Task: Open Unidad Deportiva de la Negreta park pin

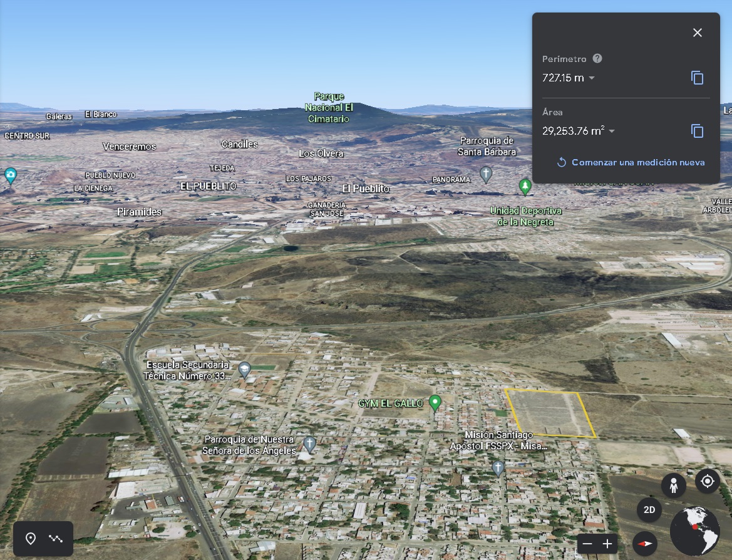Action: click(525, 187)
